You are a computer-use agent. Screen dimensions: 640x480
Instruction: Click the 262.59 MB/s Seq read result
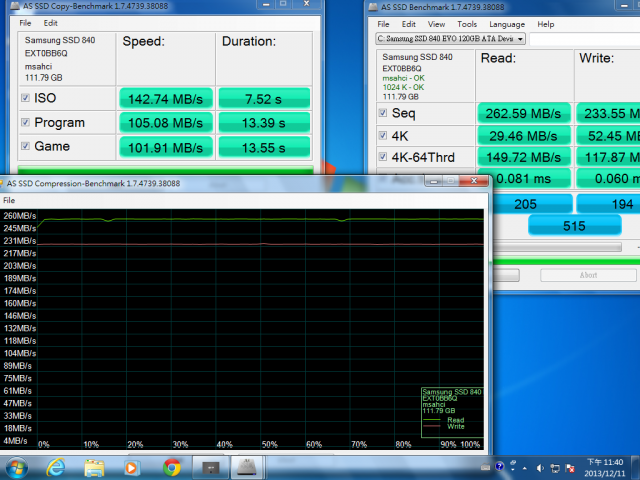pyautogui.click(x=523, y=113)
